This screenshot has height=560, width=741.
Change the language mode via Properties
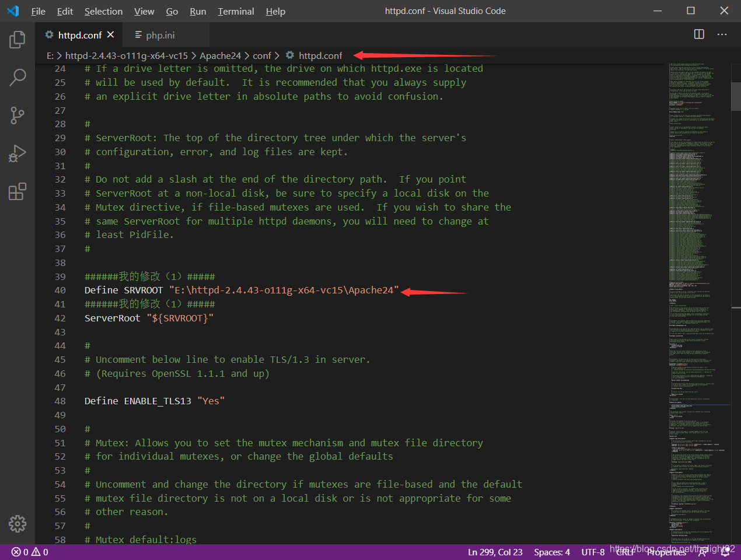pyautogui.click(x=666, y=552)
